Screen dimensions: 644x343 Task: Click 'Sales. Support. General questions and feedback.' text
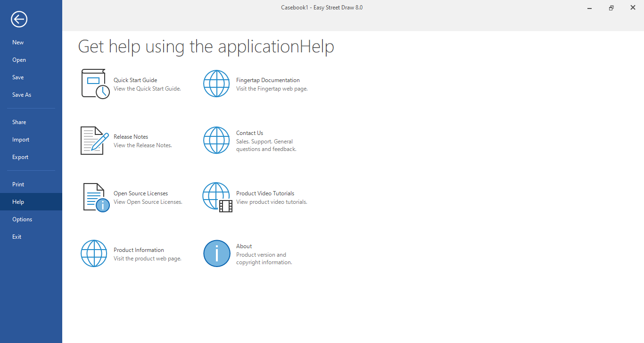[266, 145]
